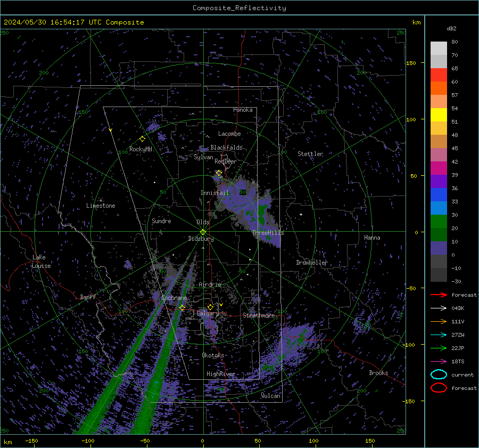Click the yellow diamond marker at Didsbury radar center
The width and height of the screenshot is (479, 448).
(203, 232)
